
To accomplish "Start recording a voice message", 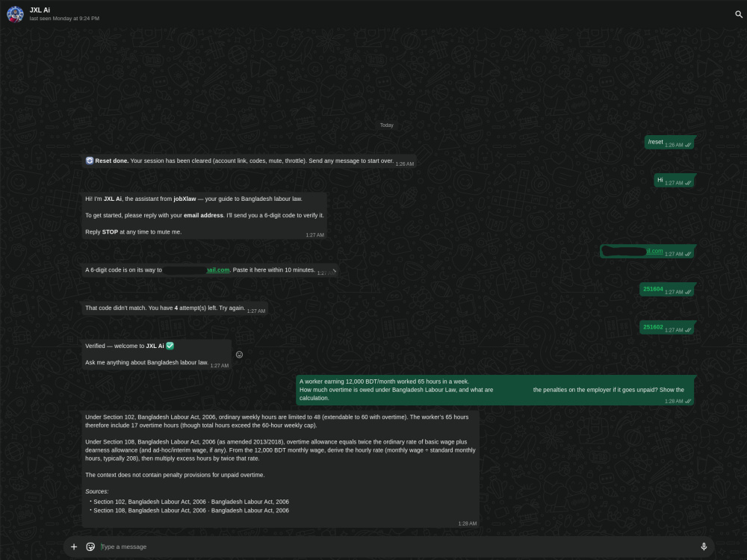I will coord(704,547).
